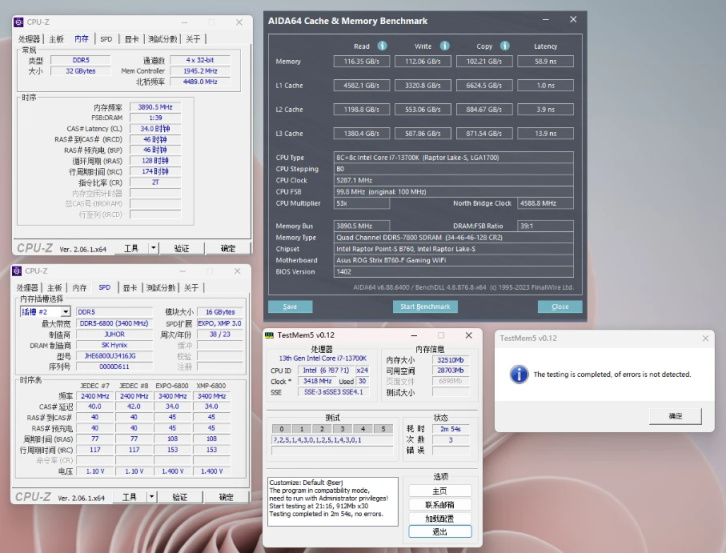726x553 pixels.
Task: Click 联系邮箱 button in TestMem5
Action: pyautogui.click(x=440, y=504)
